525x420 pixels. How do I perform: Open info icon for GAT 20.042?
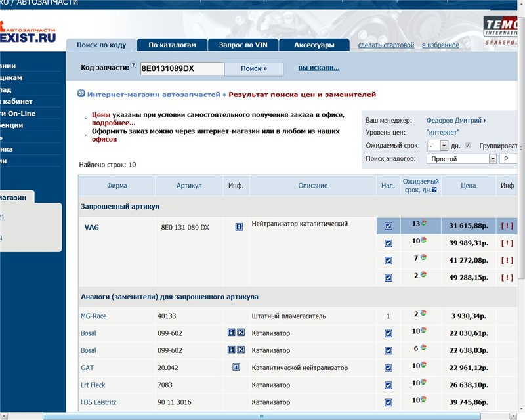236,367
